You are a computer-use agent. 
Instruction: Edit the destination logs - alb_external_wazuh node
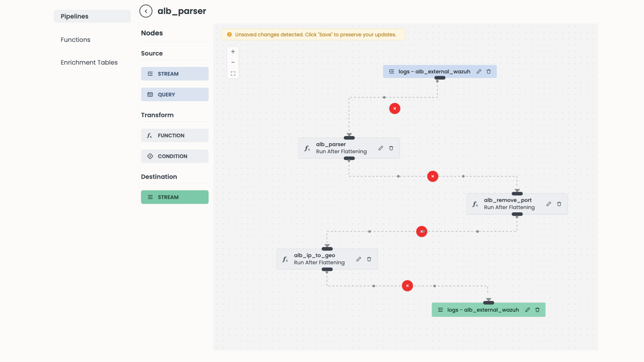pyautogui.click(x=528, y=310)
